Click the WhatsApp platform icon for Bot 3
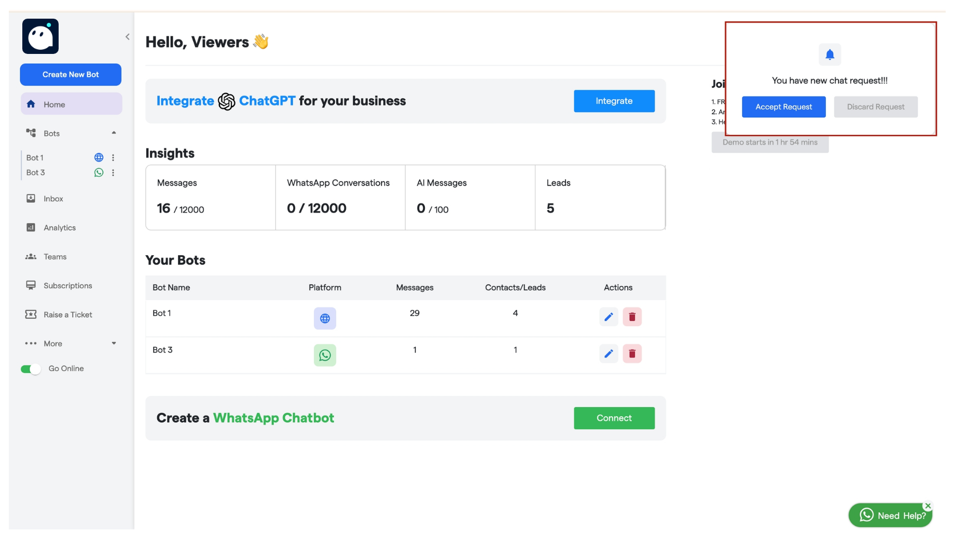The width and height of the screenshot is (968, 560). tap(325, 355)
